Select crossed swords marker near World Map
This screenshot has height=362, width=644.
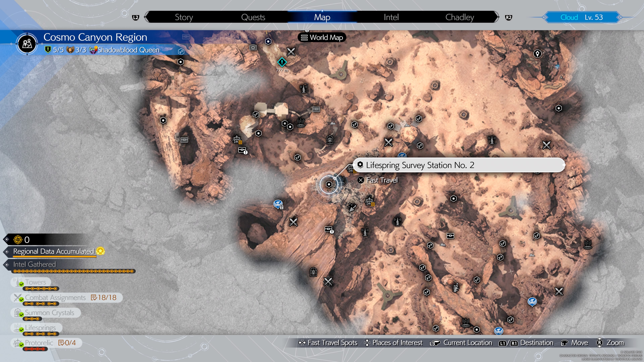point(291,52)
